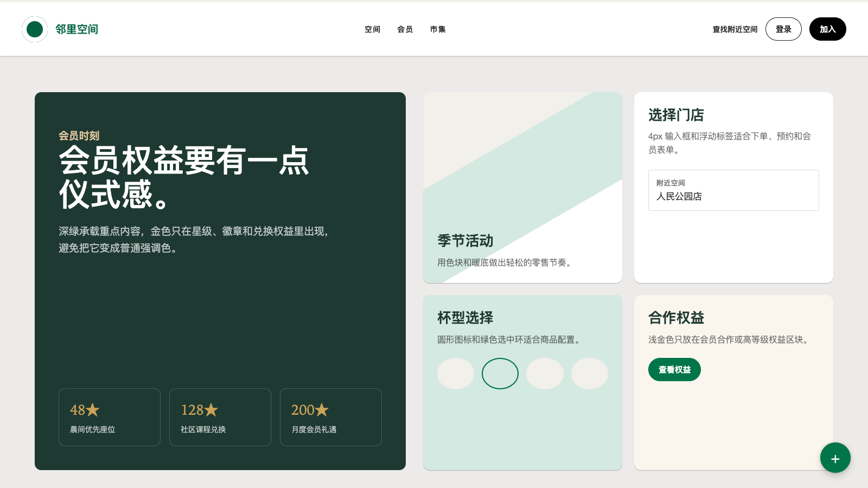The image size is (868, 488).
Task: Focus the 附近空间 input field
Action: (x=733, y=190)
